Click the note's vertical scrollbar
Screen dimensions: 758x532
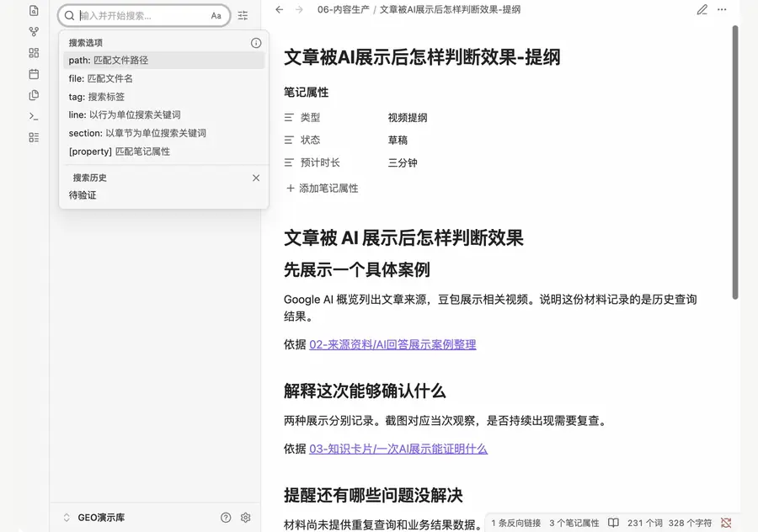[735, 162]
